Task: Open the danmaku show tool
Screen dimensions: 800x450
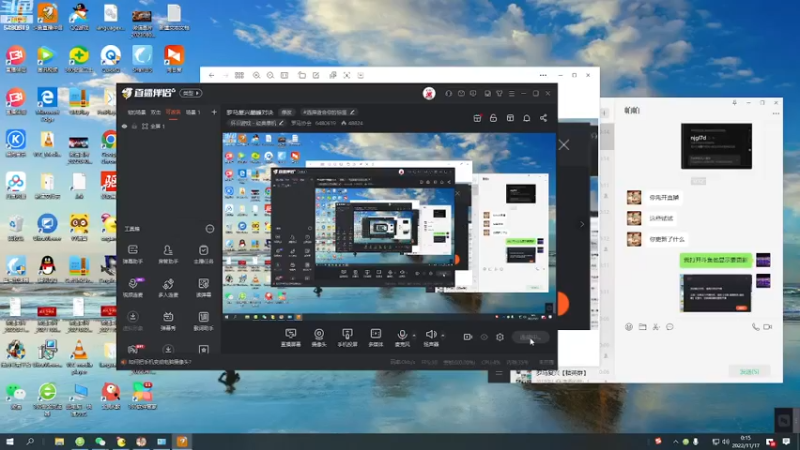Action: (x=168, y=321)
